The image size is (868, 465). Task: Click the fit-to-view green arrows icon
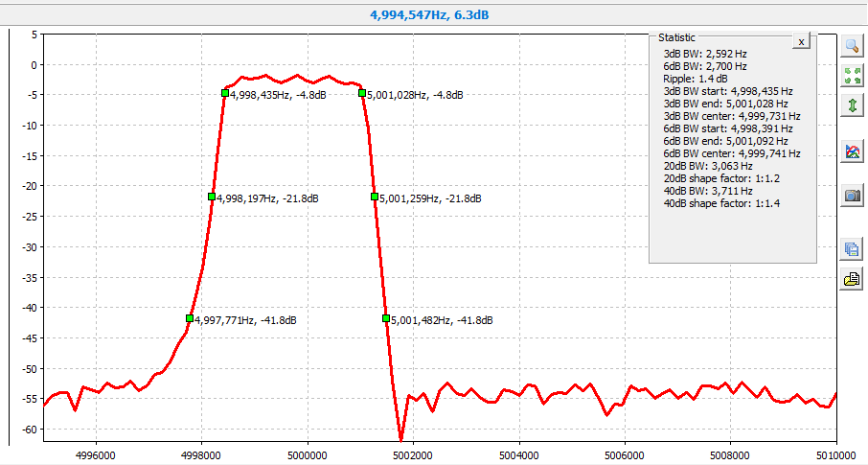tap(852, 76)
